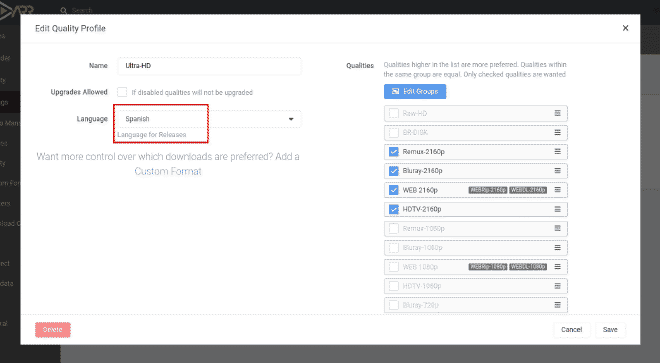Check the WEB 1080p quality
Screen dimensions: 660x363
click(394, 267)
